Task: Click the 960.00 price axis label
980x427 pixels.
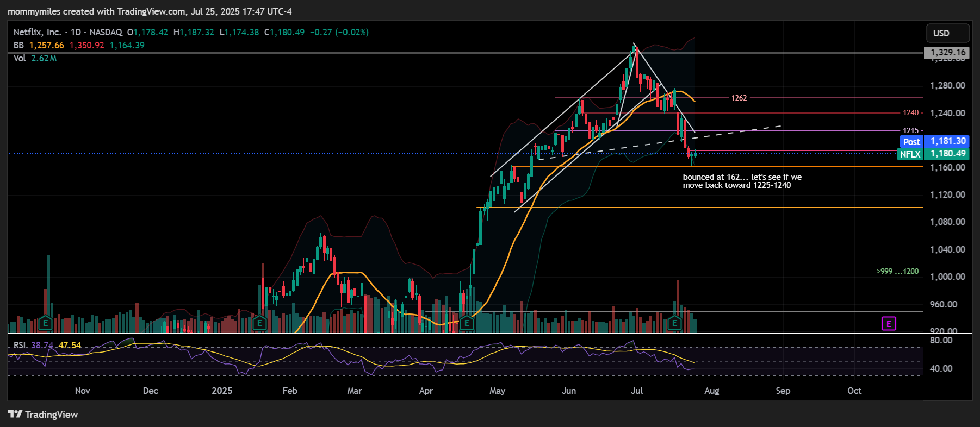Action: [944, 304]
